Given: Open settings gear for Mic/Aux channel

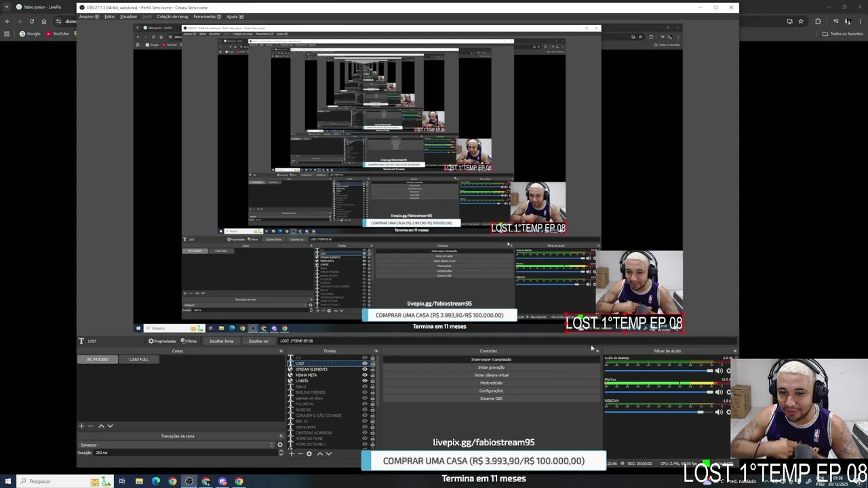Looking at the screenshot, I should (x=728, y=392).
